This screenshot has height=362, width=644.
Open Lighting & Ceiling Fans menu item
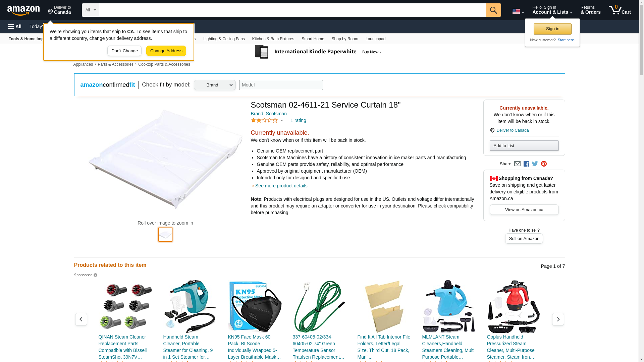[x=224, y=39]
